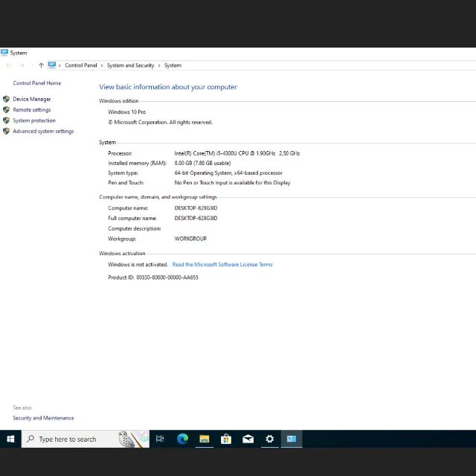Viewport: 476px width, 476px height.
Task: Click the shield icon beside System protection
Action: pos(7,120)
